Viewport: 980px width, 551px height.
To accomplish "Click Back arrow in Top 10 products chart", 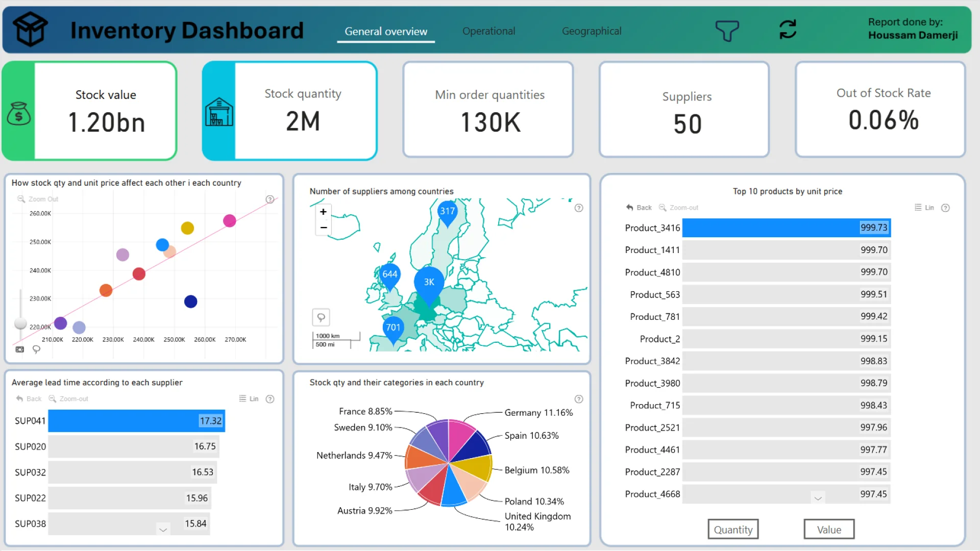I will coord(639,208).
